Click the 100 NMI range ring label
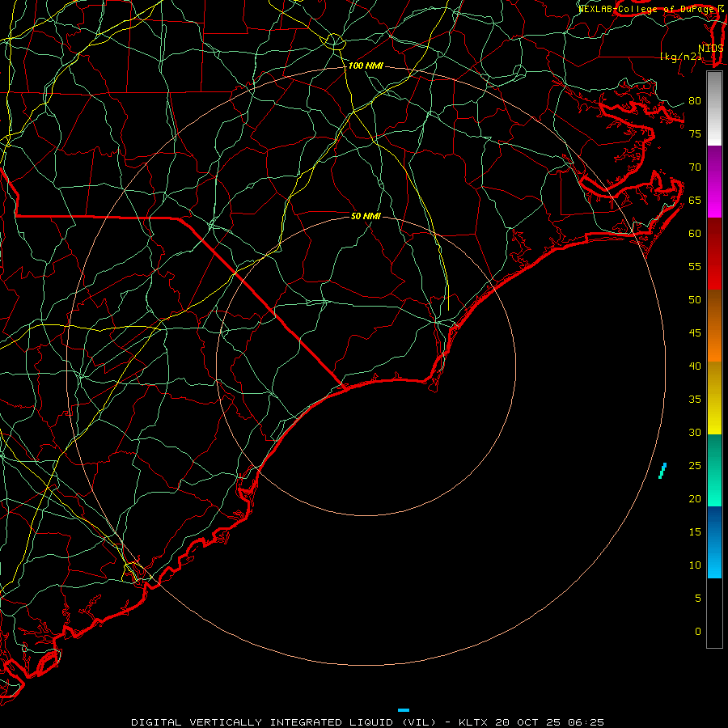The height and width of the screenshot is (728, 728). [366, 66]
